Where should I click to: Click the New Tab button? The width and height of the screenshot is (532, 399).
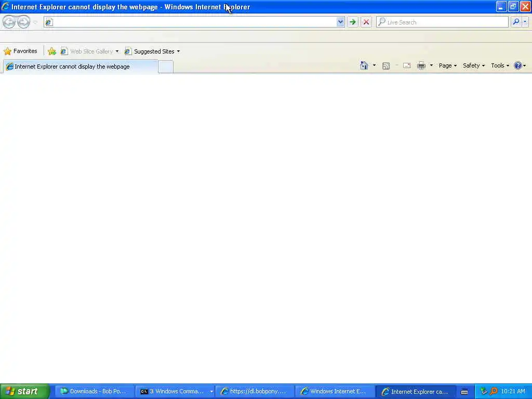pyautogui.click(x=166, y=66)
